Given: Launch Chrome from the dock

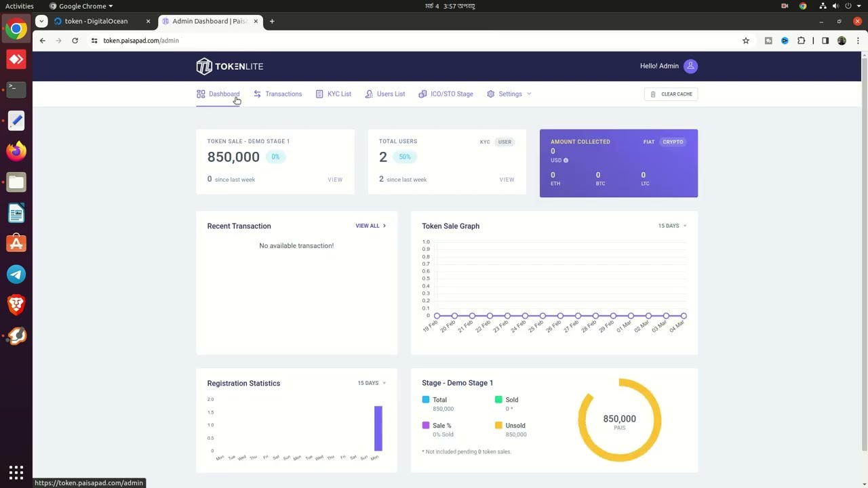Looking at the screenshot, I should 16,29.
